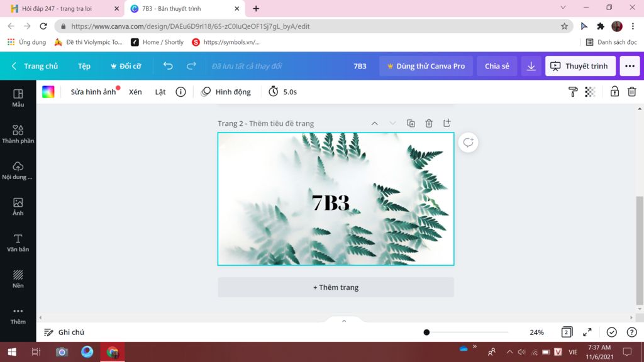
Task: Open the grid view page counter
Action: click(567, 332)
